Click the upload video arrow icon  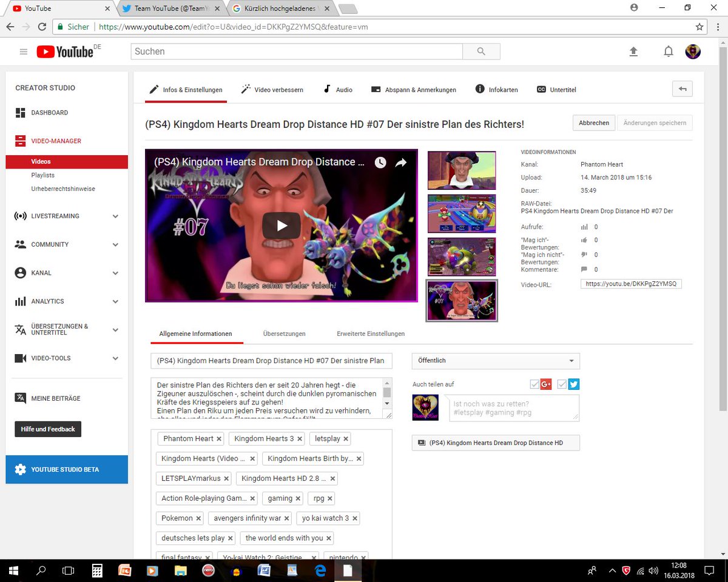tap(633, 52)
